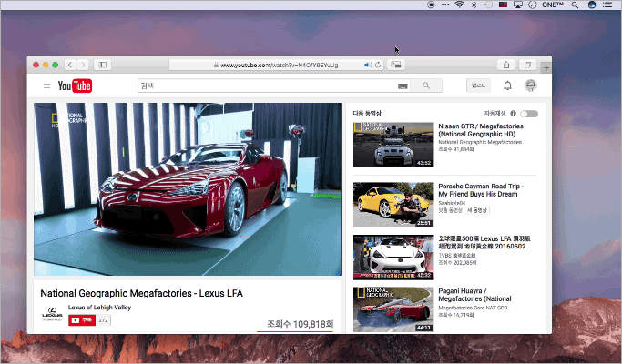Show autoplay info icon
The height and width of the screenshot is (364, 622).
(x=513, y=114)
